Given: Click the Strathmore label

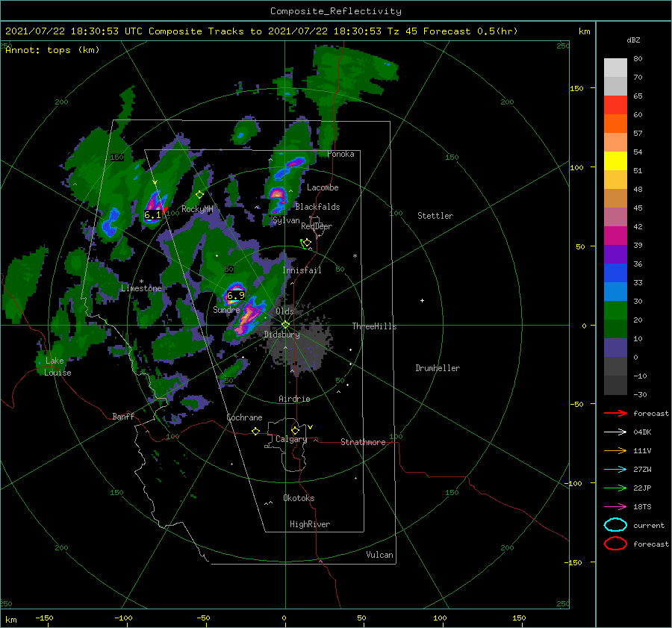Looking at the screenshot, I should point(363,442).
